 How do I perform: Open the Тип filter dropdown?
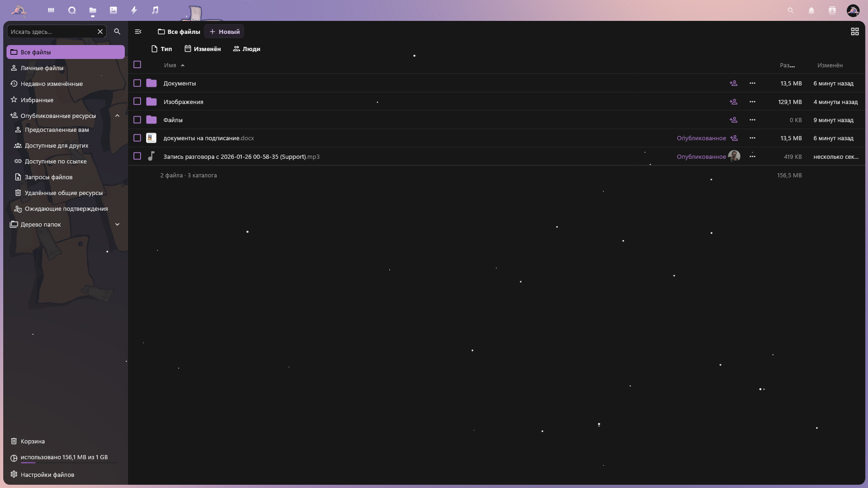tap(161, 49)
